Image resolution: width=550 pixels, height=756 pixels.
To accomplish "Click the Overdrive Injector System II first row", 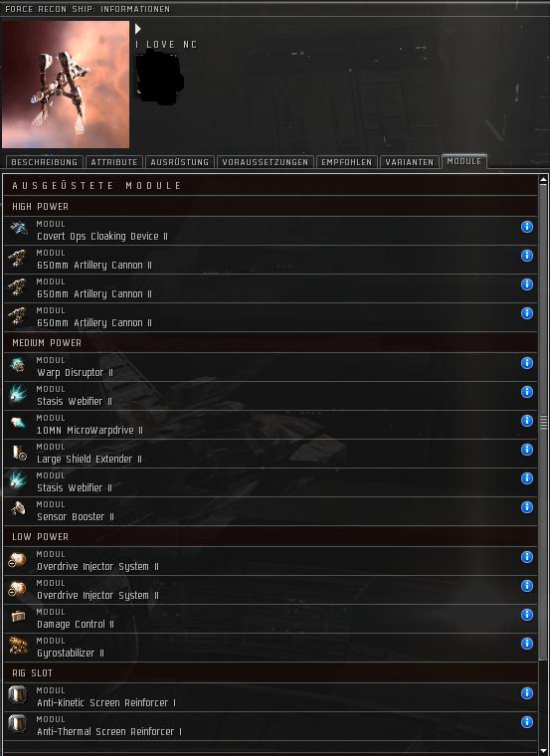I will 270,561.
